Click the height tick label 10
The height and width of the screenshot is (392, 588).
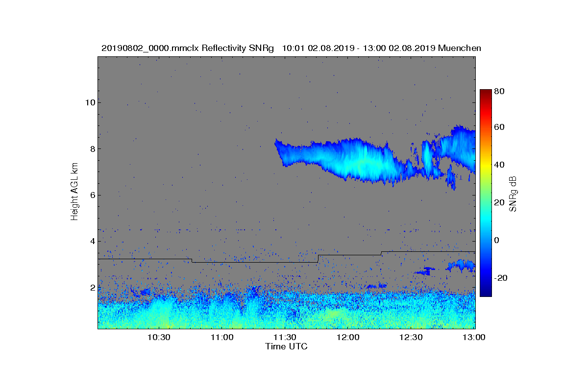click(x=89, y=102)
